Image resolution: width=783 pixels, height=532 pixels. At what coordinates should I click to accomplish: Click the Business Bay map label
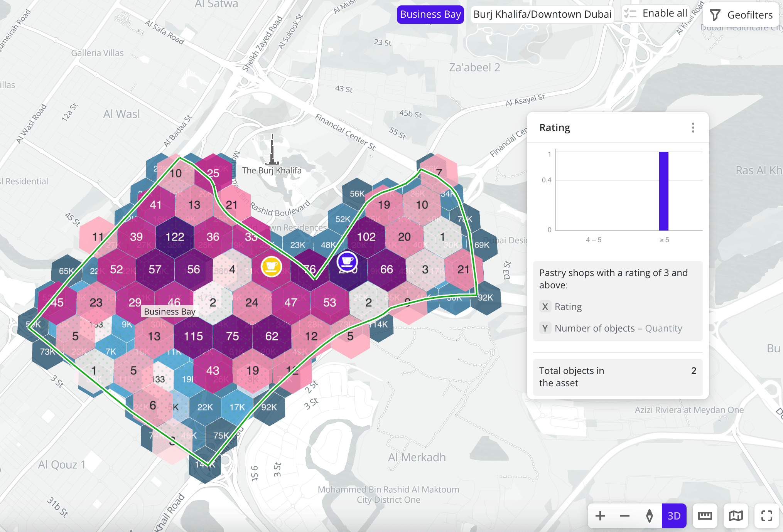(x=169, y=311)
